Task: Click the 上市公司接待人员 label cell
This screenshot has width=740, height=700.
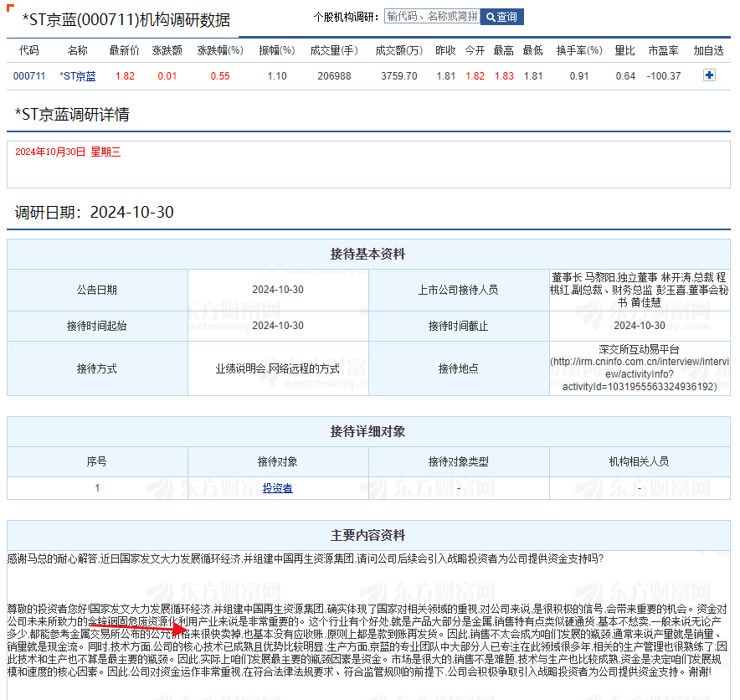Action: pyautogui.click(x=459, y=290)
